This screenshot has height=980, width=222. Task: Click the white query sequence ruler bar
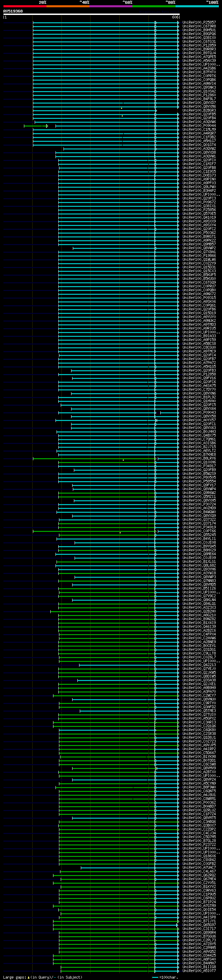click(92, 14)
